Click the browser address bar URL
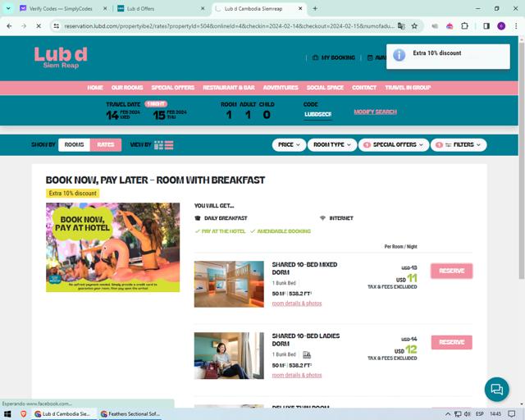The image size is (525, 420). (229, 25)
